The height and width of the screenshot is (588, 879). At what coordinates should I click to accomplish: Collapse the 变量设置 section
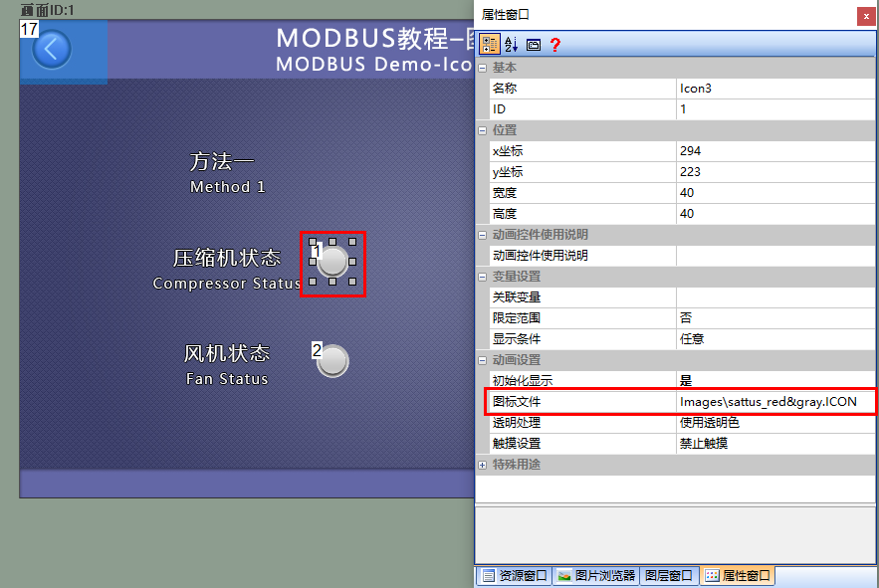click(x=482, y=277)
